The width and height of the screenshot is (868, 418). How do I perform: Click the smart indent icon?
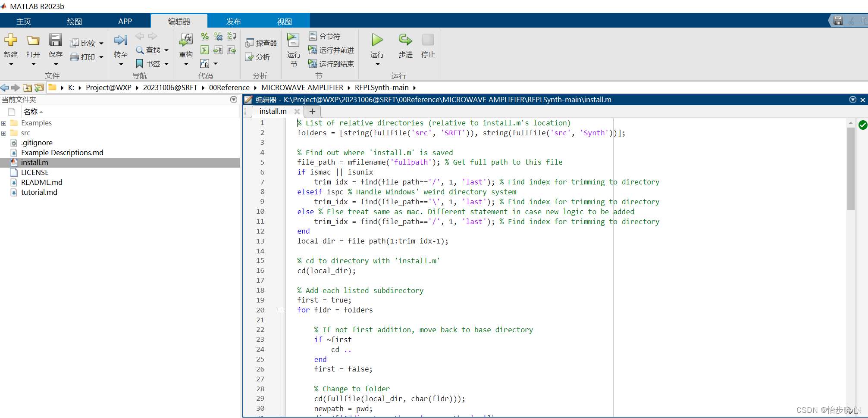205,50
